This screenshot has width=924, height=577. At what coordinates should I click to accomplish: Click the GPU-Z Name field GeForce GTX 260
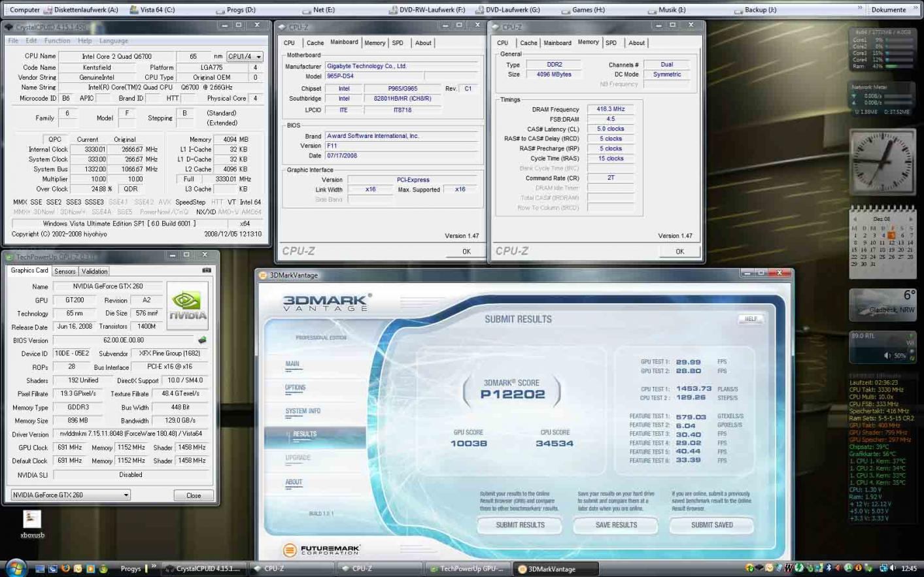pos(108,286)
